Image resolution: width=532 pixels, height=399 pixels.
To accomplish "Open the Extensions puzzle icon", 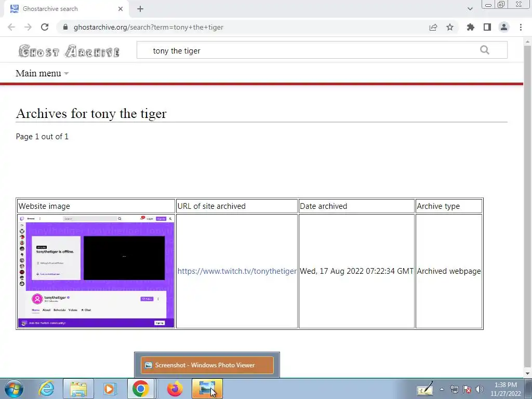I will coord(471,27).
